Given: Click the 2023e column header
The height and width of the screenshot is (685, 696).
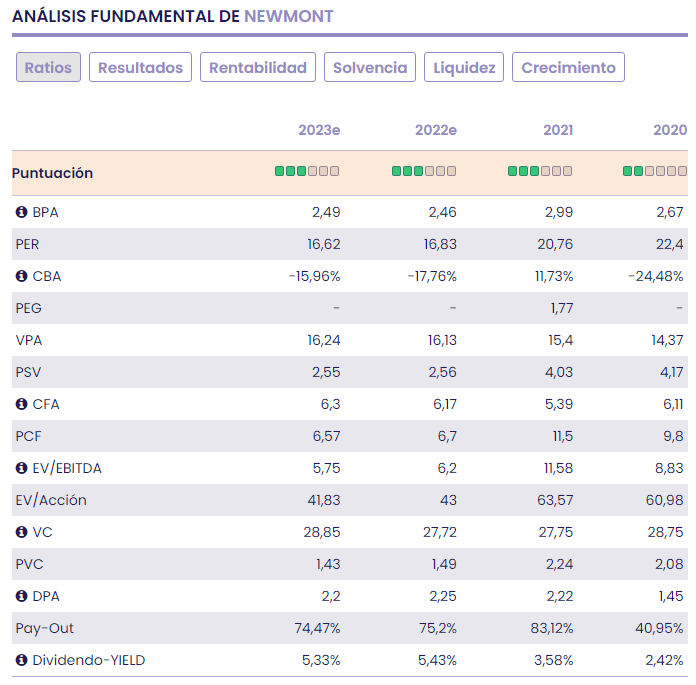Looking at the screenshot, I should pos(319,130).
